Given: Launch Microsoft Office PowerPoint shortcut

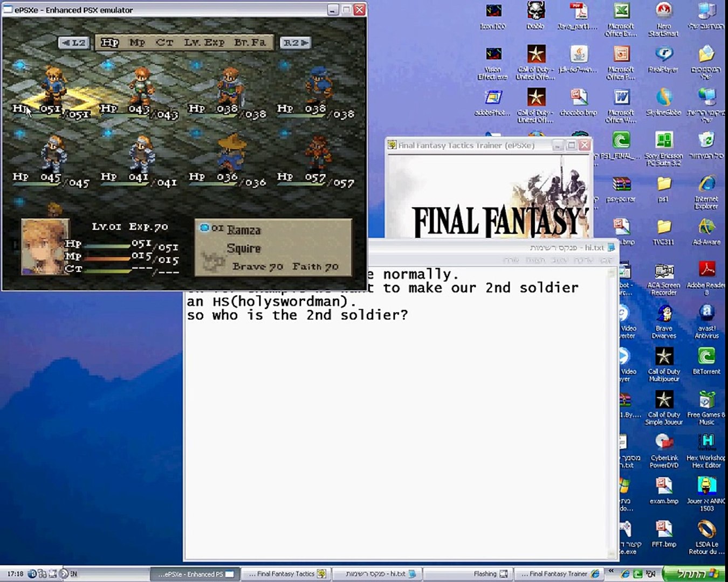Looking at the screenshot, I should coord(621,62).
